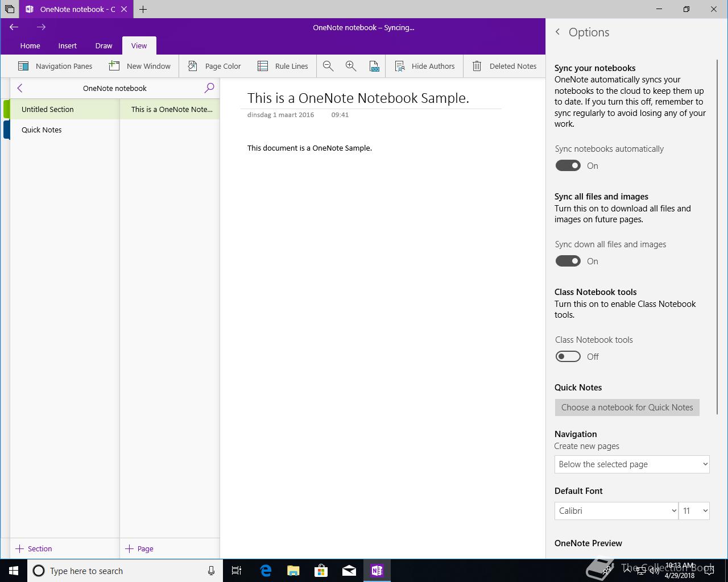This screenshot has height=582, width=728.
Task: Open Navigation Panes in the View ribbon
Action: [55, 66]
